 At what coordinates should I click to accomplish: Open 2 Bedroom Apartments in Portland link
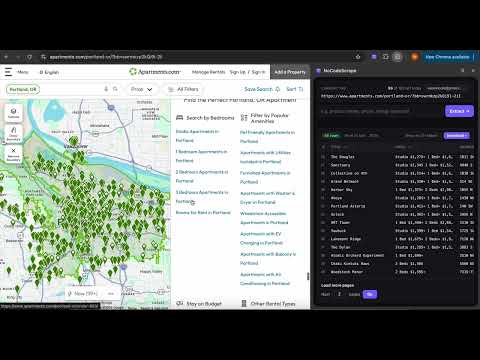202,176
